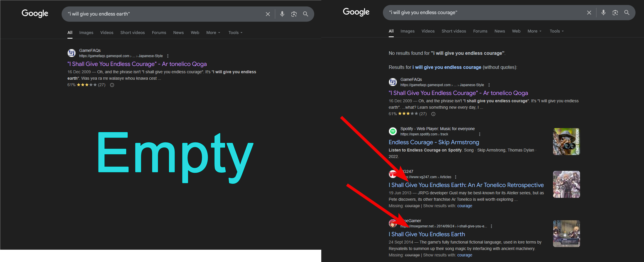
Task: Go to News tab in the right search page
Action: (x=500, y=31)
